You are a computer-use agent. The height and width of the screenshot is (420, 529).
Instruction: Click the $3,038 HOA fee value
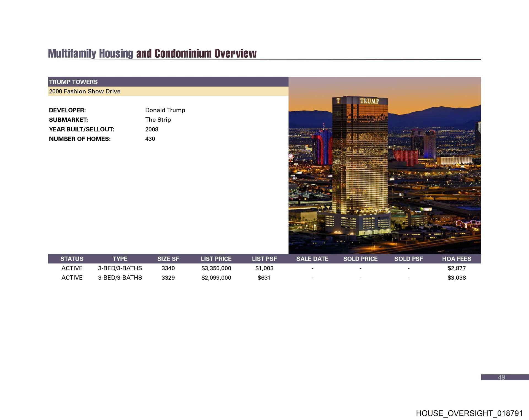457,278
